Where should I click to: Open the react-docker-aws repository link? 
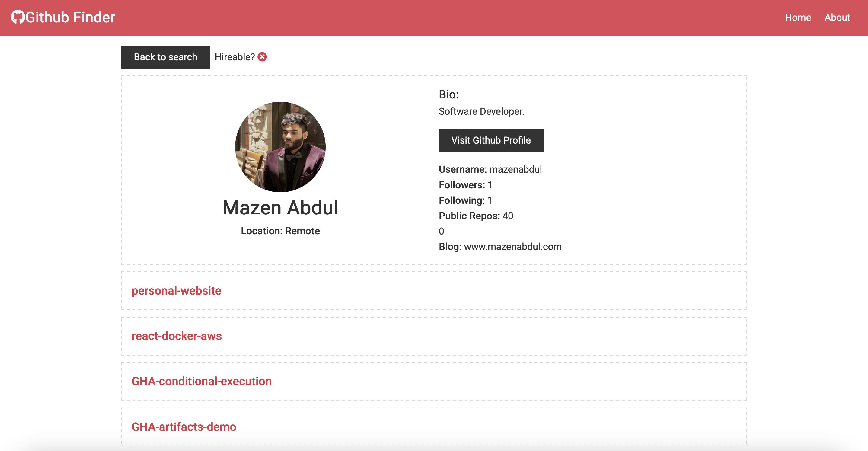177,336
